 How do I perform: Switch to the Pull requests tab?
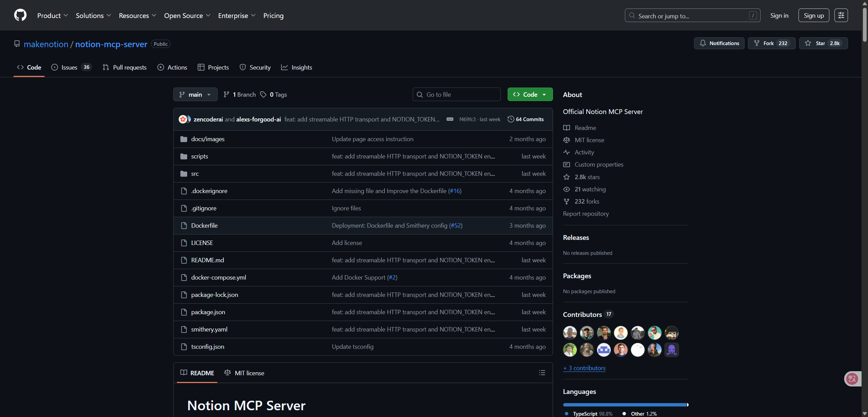125,67
